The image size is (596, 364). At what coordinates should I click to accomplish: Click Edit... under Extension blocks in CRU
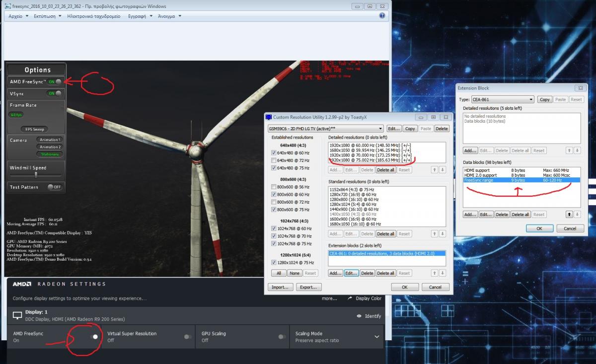point(351,273)
